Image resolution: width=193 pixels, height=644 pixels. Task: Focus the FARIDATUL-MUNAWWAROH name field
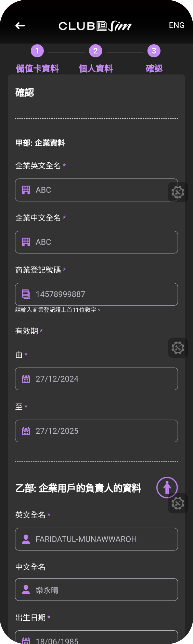tap(96, 539)
